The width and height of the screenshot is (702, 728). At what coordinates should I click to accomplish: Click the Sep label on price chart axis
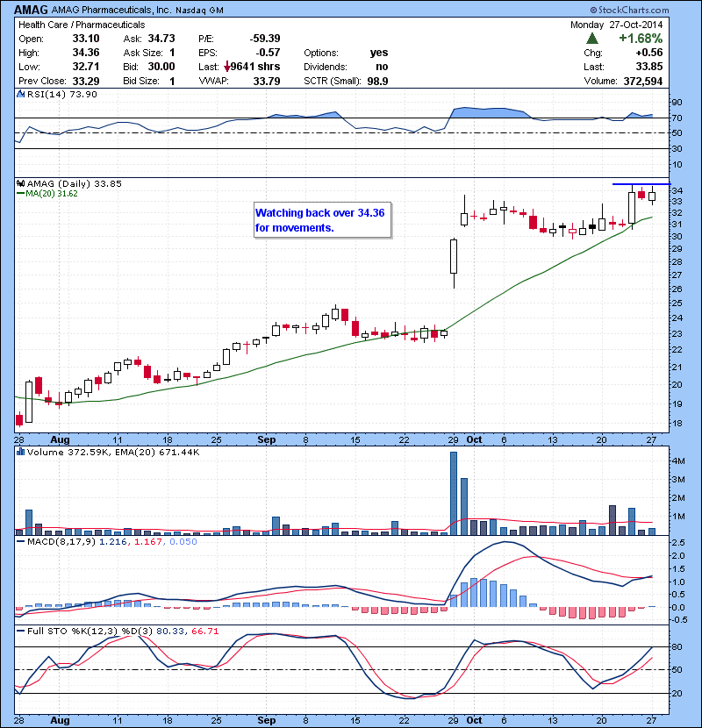267,439
